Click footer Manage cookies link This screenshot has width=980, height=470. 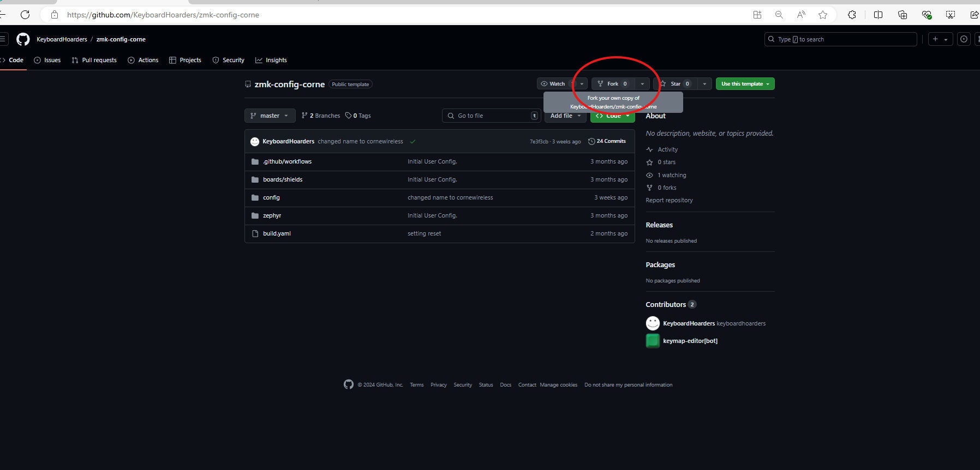pyautogui.click(x=559, y=385)
